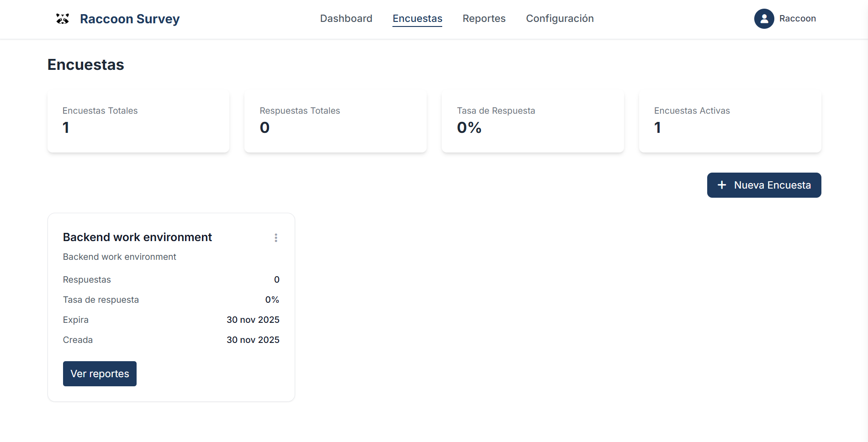The image size is (868, 442).
Task: Click the Raccoon Survey brand title
Action: [x=130, y=19]
